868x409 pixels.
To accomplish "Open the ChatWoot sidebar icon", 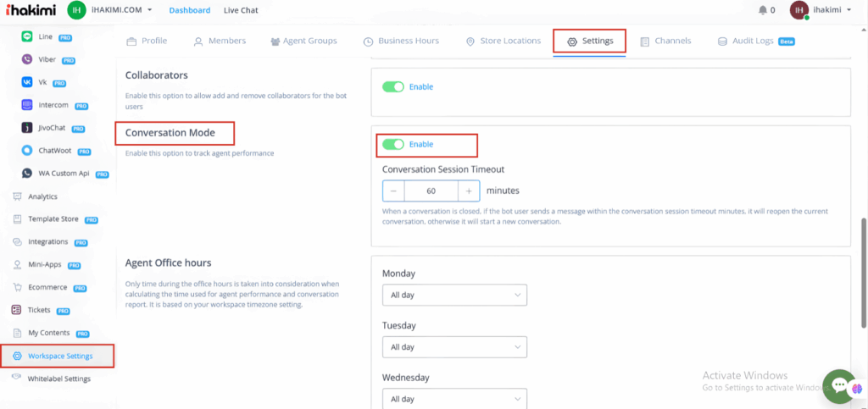I will click(x=28, y=152).
